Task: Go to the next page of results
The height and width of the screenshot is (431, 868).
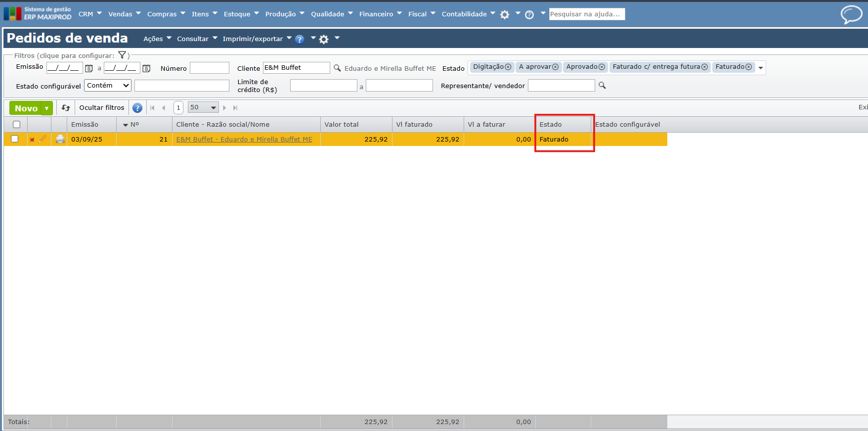Action: click(224, 108)
